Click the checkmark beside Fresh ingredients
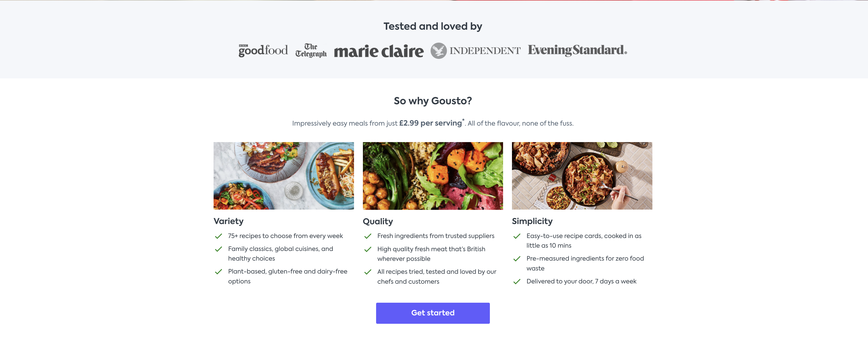The height and width of the screenshot is (340, 868). 368,236
